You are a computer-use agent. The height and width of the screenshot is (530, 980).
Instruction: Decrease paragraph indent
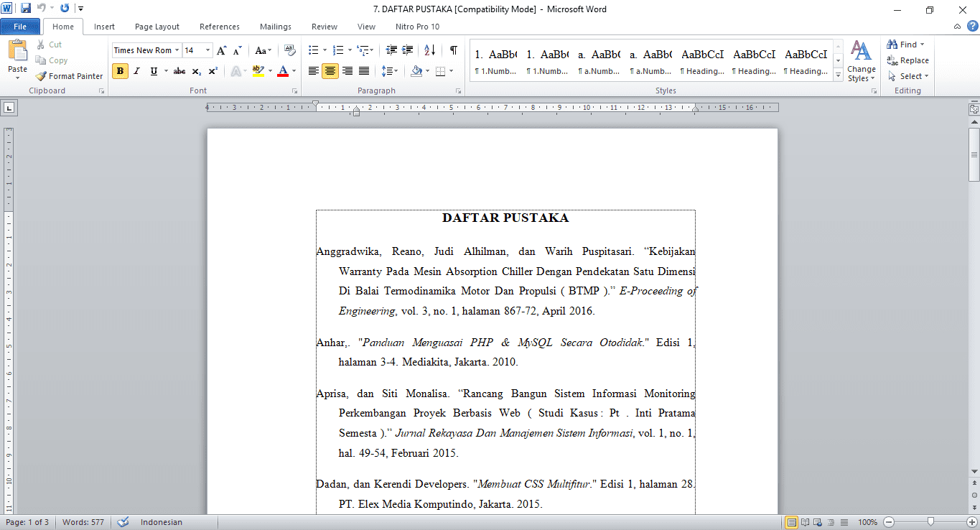(391, 50)
